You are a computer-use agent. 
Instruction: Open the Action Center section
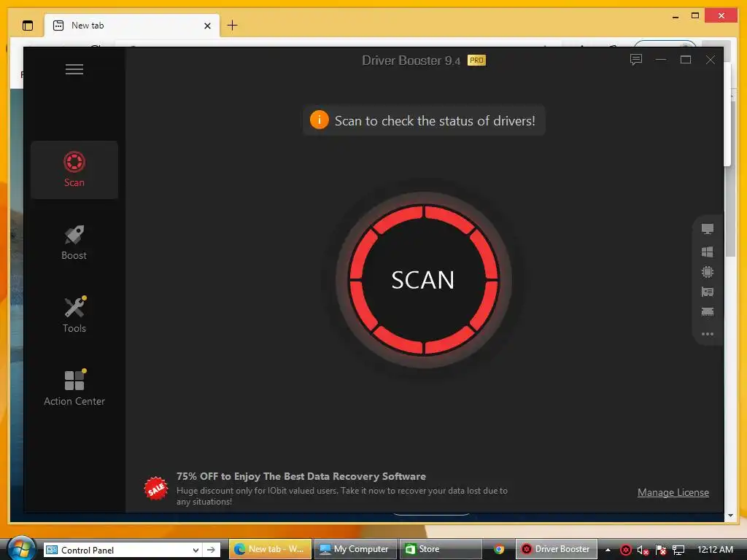click(74, 388)
